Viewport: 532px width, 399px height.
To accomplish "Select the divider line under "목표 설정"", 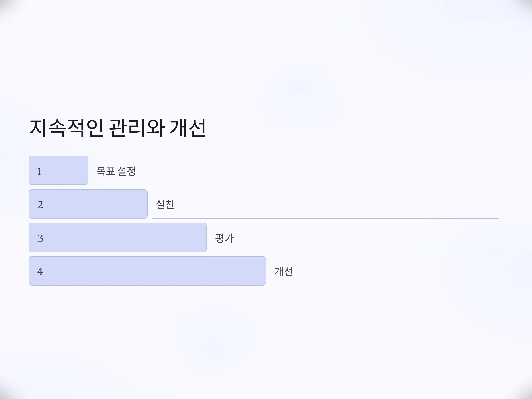I will [x=295, y=185].
